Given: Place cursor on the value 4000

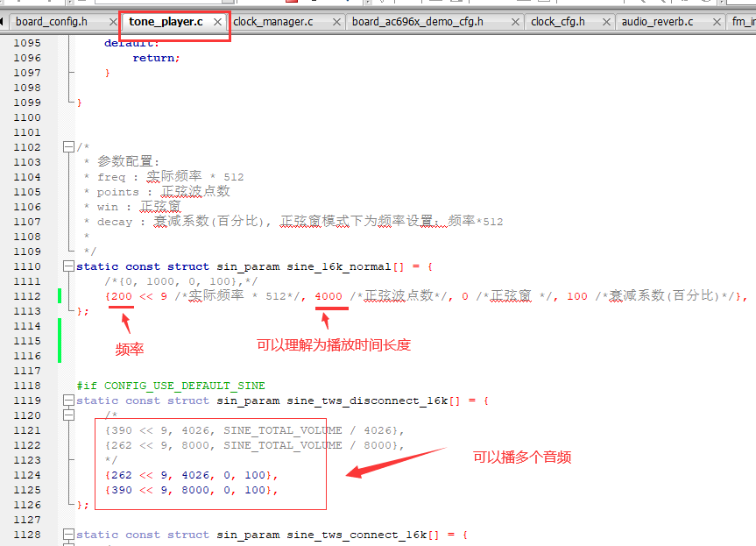Looking at the screenshot, I should coord(329,296).
